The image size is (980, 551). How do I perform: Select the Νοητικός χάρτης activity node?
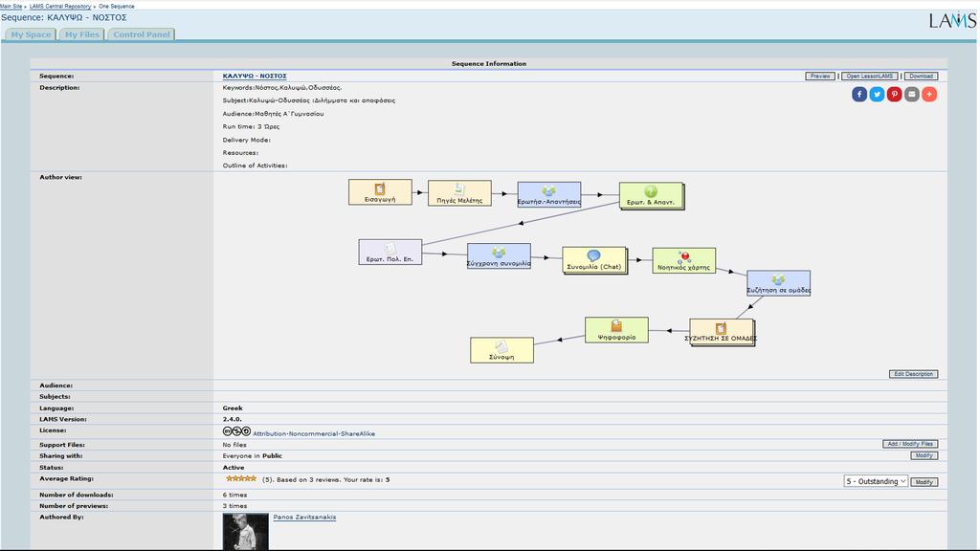(683, 260)
